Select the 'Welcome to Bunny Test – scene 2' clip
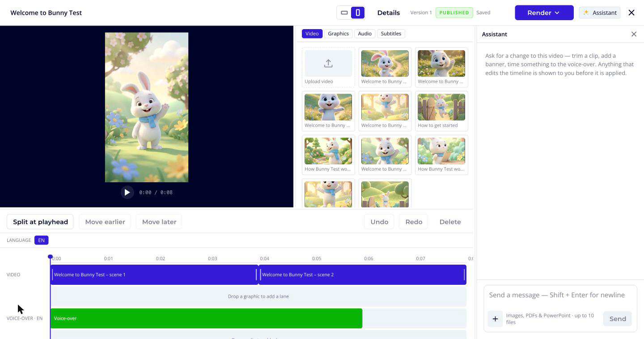This screenshot has height=339, width=644. [x=362, y=275]
